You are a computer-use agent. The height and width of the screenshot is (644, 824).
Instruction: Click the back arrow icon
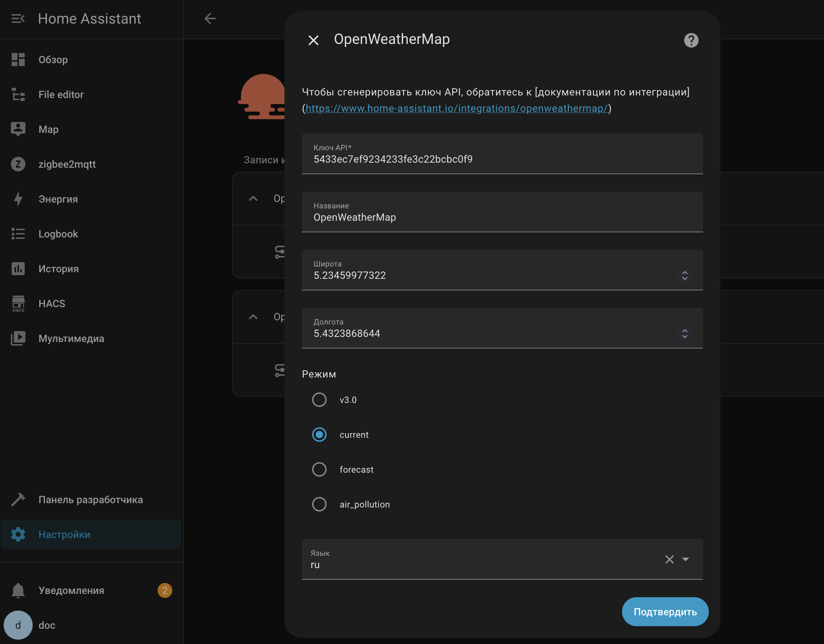pos(210,19)
